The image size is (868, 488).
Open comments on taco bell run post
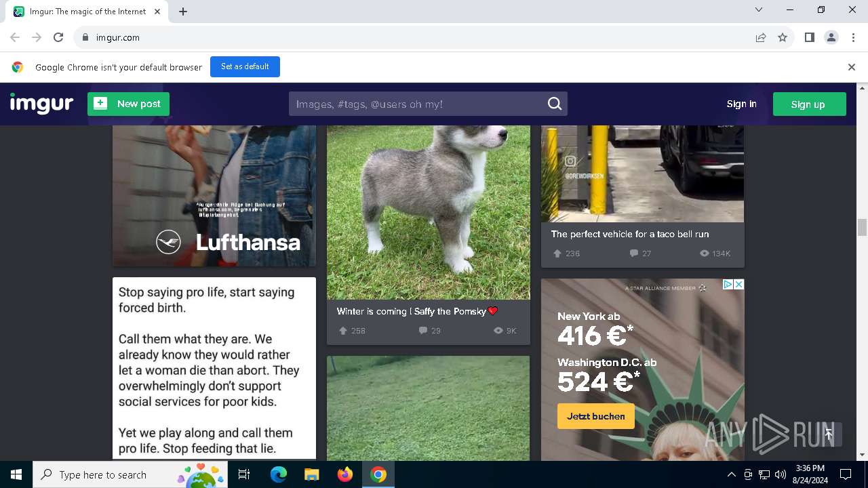[633, 253]
